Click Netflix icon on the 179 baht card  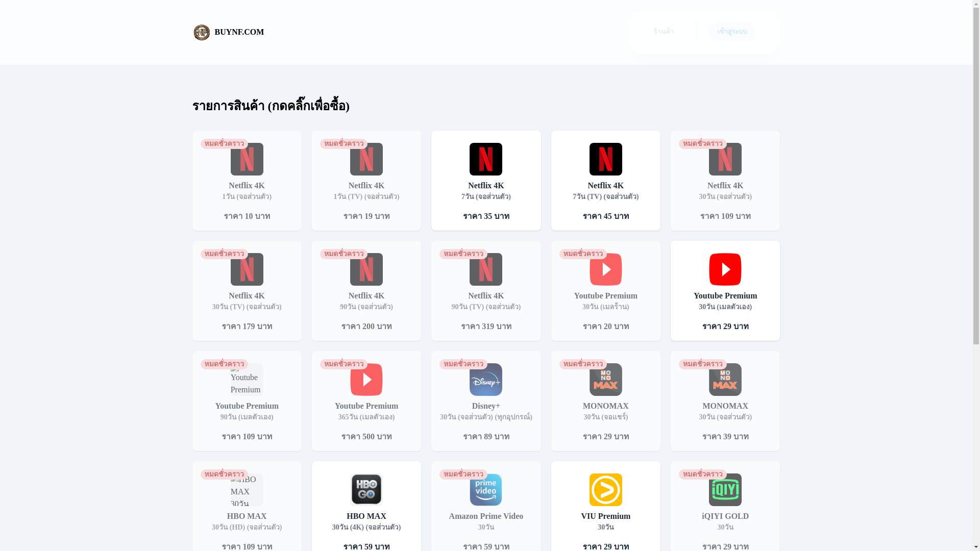[x=247, y=269]
